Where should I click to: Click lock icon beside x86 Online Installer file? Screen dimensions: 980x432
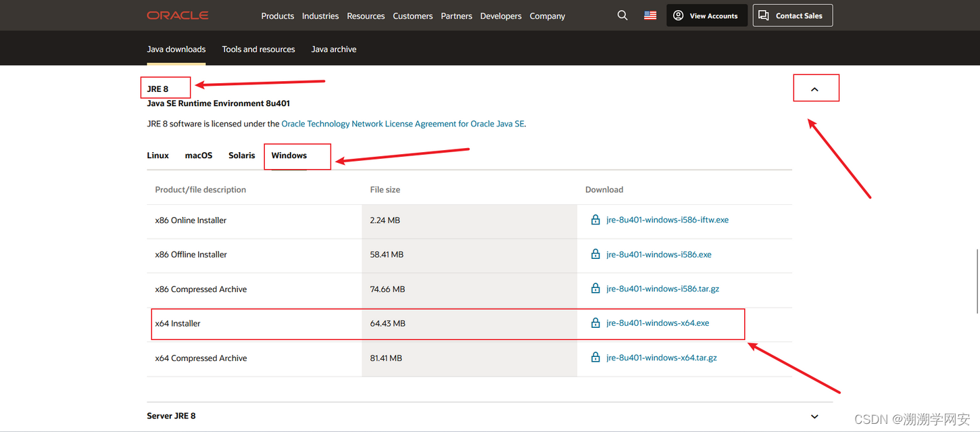tap(595, 220)
